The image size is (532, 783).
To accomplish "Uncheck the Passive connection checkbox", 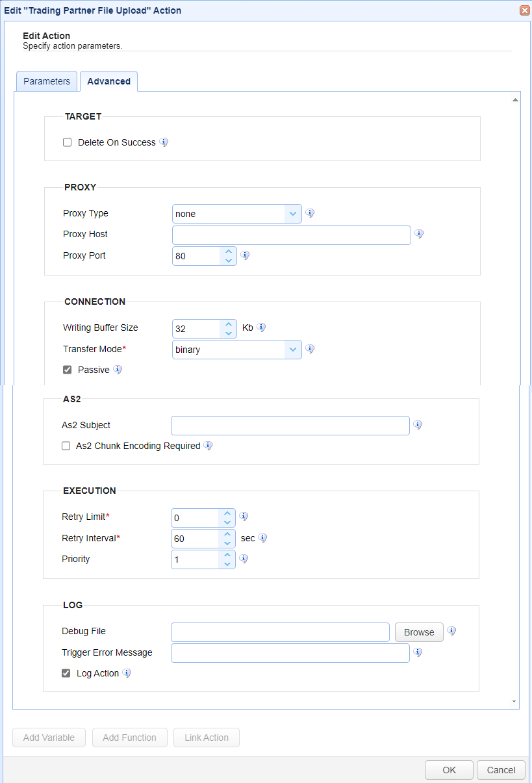I will click(x=67, y=370).
